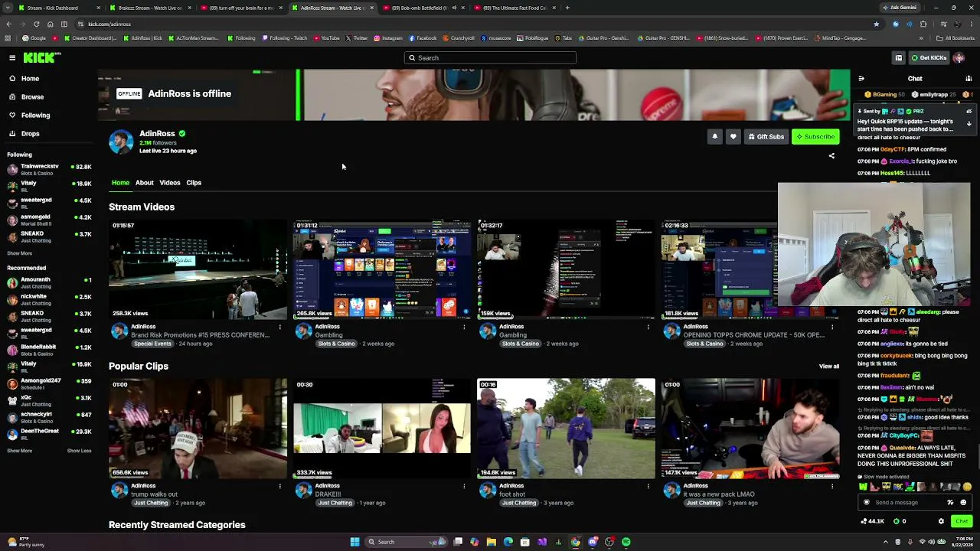Screen dimensions: 980x551
Task: Open Trainwreckstv channel in Following list
Action: click(x=49, y=169)
